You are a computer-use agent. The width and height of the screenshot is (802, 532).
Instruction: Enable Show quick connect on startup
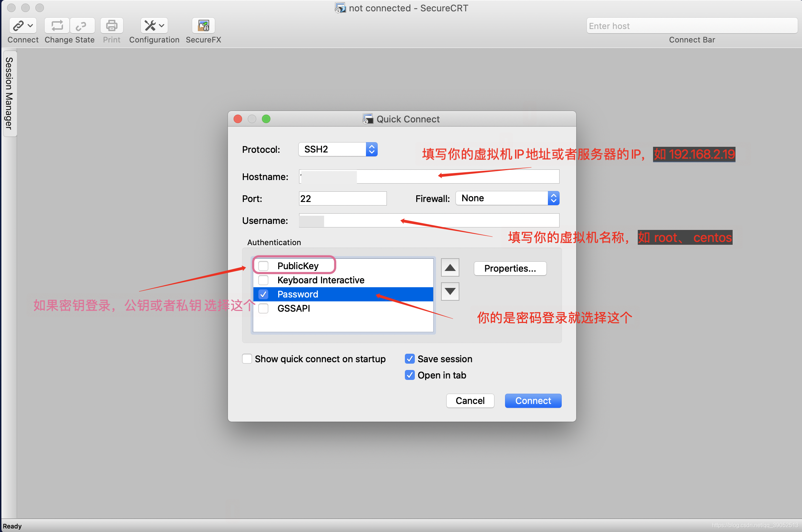247,359
